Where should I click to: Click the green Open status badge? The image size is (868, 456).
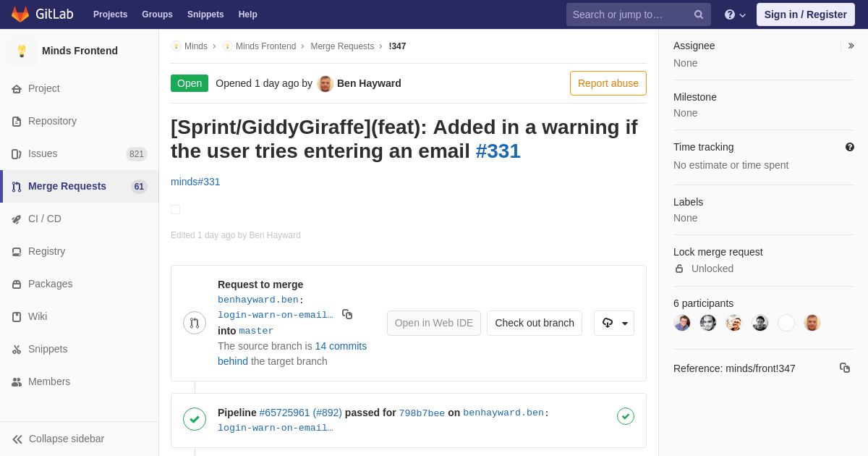[x=190, y=83]
